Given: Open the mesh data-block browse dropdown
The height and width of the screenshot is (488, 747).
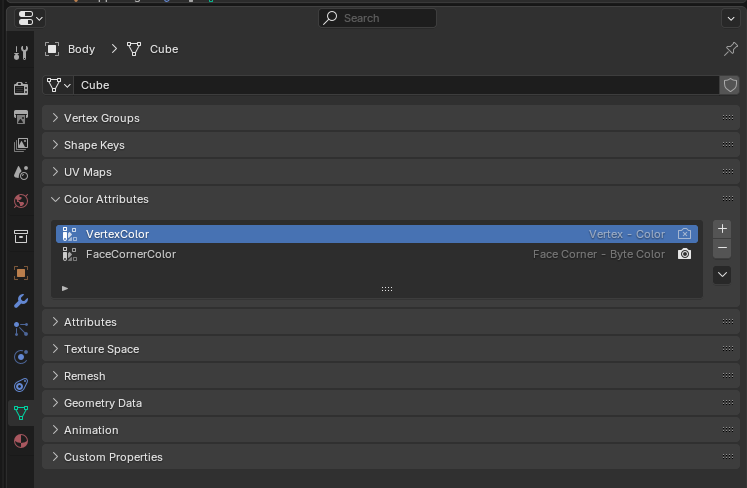Looking at the screenshot, I should pos(59,85).
